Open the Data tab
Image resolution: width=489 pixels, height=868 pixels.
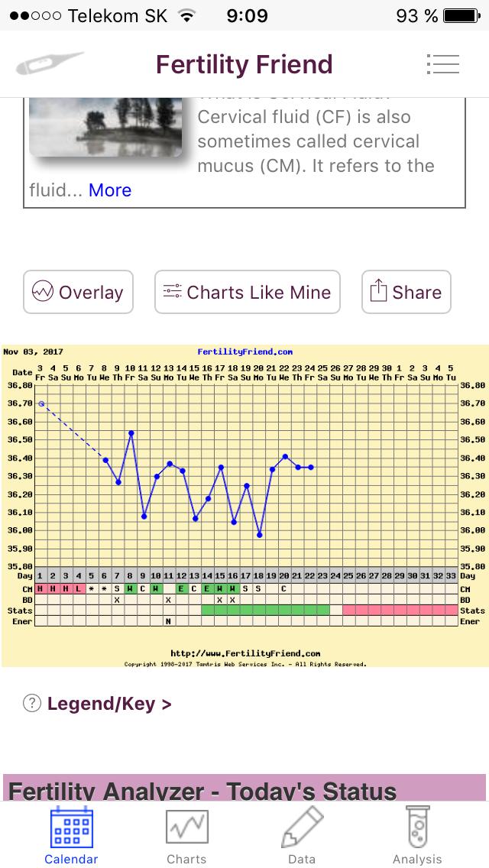pyautogui.click(x=302, y=836)
